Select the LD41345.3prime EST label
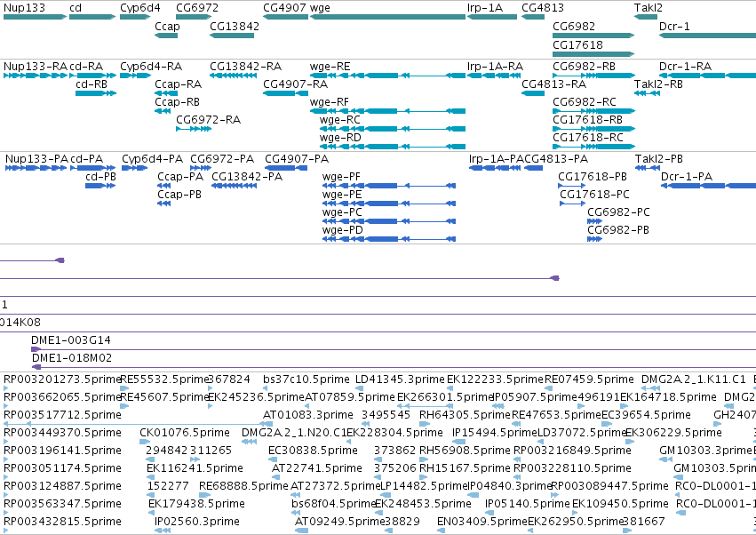 (400, 379)
